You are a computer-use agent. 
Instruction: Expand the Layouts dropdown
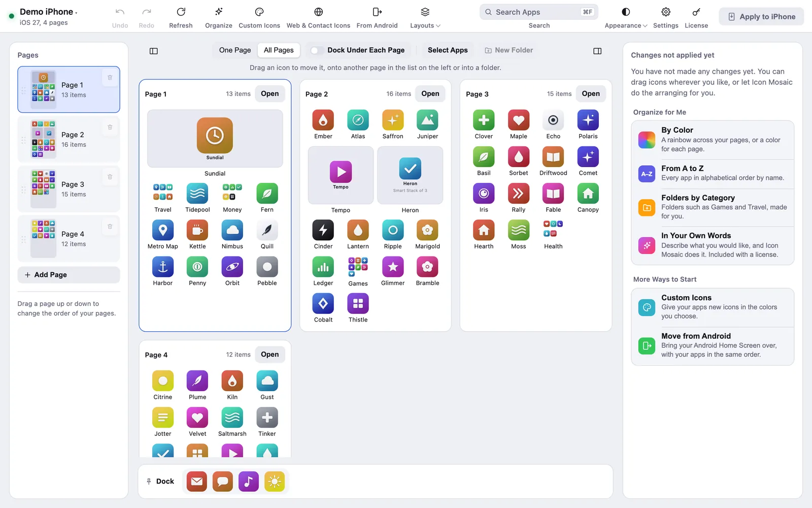pyautogui.click(x=425, y=17)
